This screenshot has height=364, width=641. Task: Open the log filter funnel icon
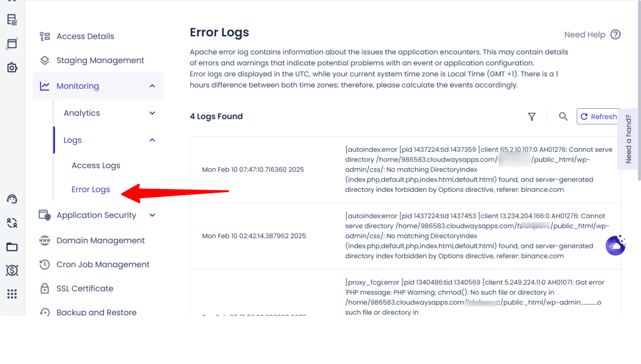[531, 117]
